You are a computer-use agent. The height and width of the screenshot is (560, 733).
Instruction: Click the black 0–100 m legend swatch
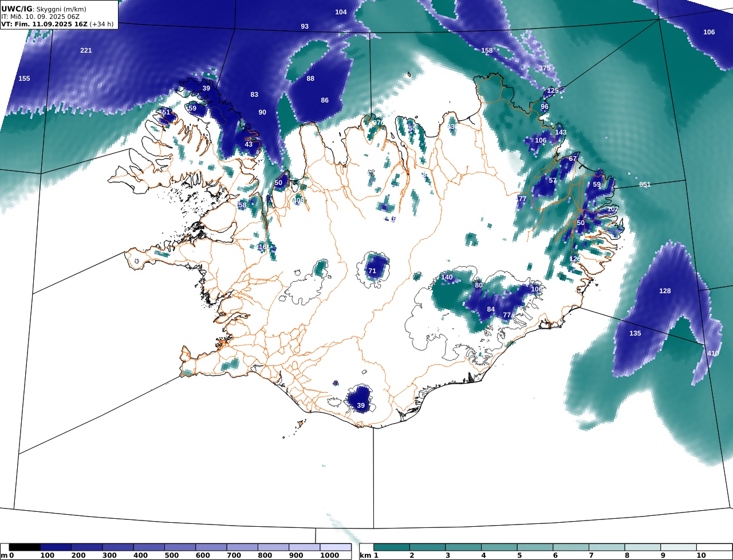[25, 547]
